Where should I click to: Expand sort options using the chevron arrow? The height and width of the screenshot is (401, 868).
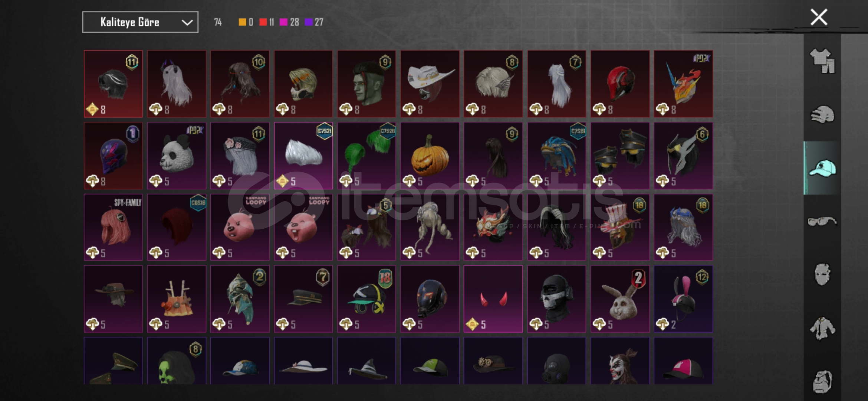[x=187, y=23]
